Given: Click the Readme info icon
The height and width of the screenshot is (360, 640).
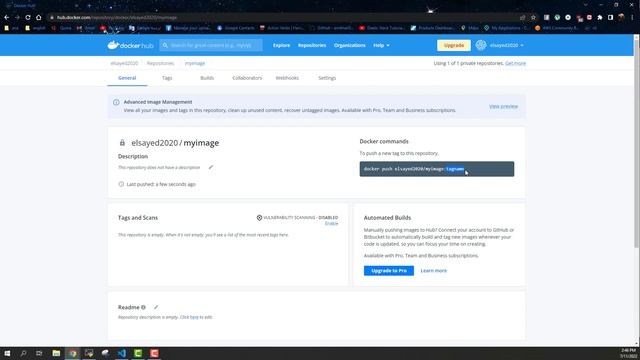Looking at the screenshot, I should click(x=143, y=307).
